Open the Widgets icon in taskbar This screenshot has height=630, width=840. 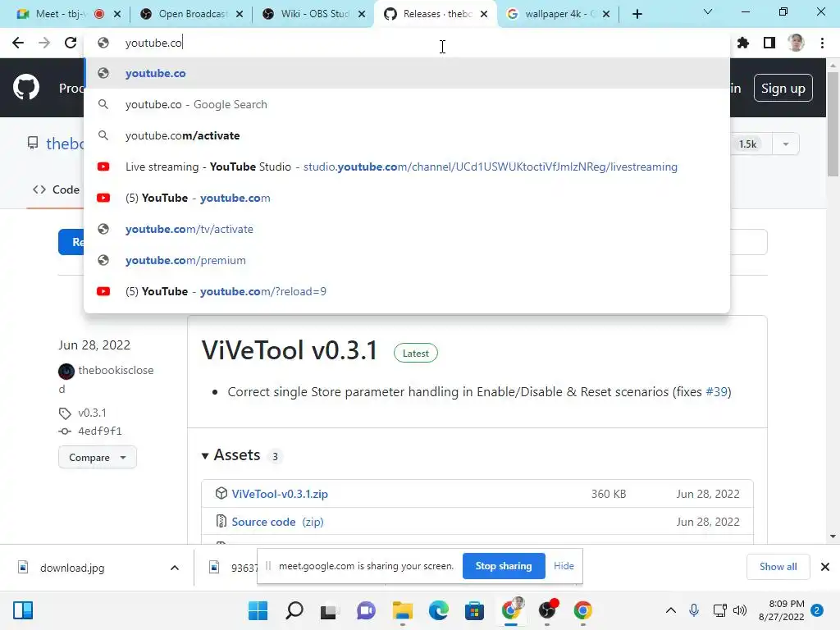pos(23,610)
